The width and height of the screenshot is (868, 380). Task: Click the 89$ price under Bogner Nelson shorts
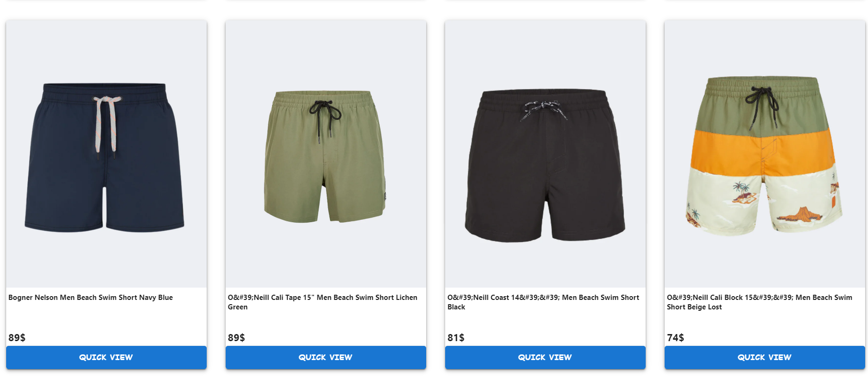click(x=17, y=337)
